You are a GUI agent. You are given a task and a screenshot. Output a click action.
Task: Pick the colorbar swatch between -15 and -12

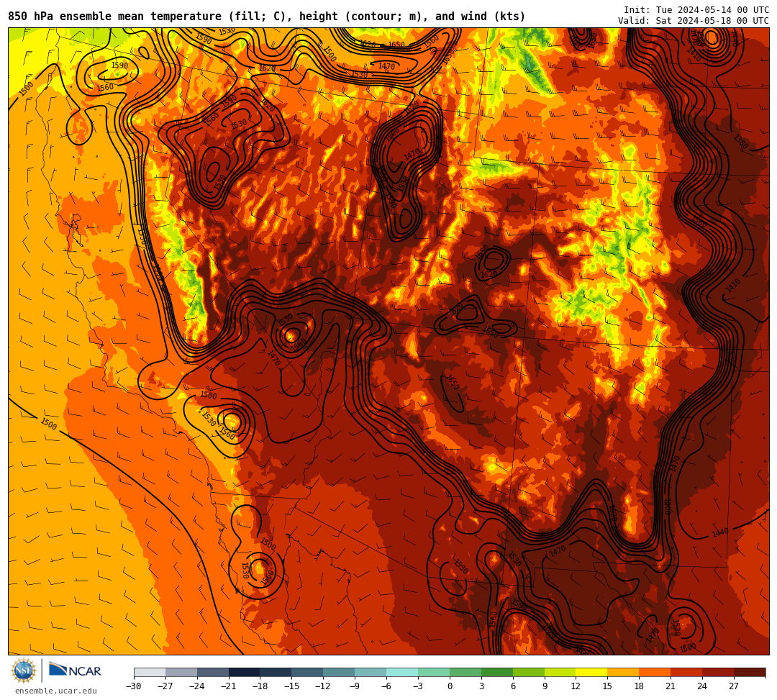click(308, 672)
